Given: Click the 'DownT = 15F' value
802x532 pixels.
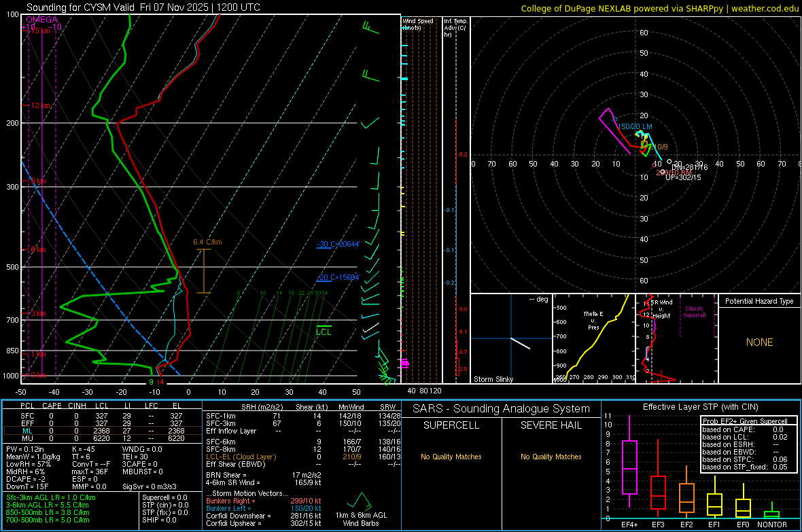Looking at the screenshot, I should [28, 486].
